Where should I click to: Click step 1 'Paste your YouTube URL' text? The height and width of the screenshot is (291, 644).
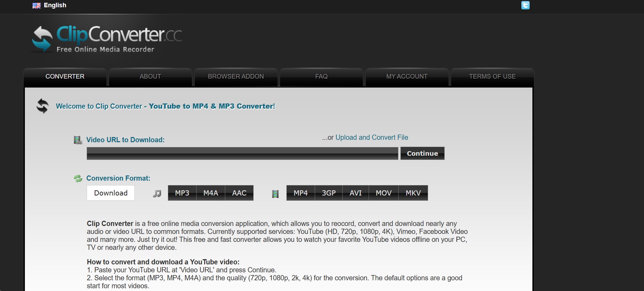point(181,270)
